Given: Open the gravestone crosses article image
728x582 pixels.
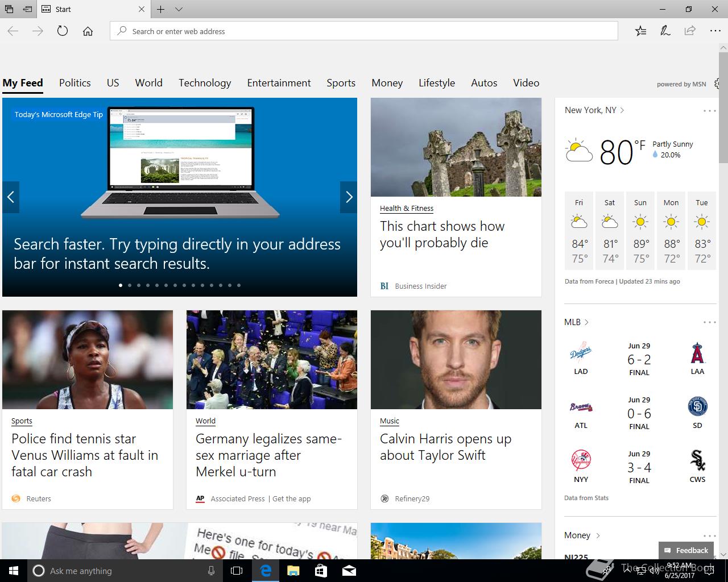Looking at the screenshot, I should (456, 147).
